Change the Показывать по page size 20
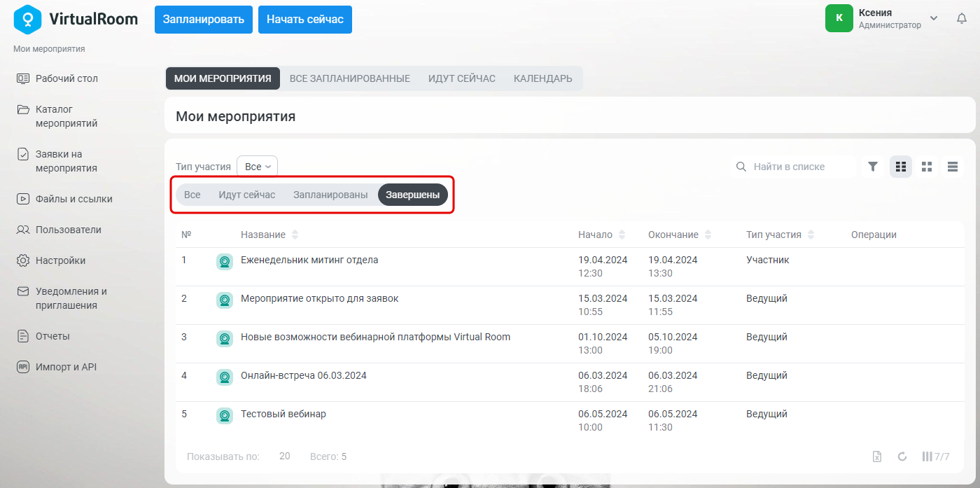This screenshot has height=488, width=980. click(x=285, y=456)
